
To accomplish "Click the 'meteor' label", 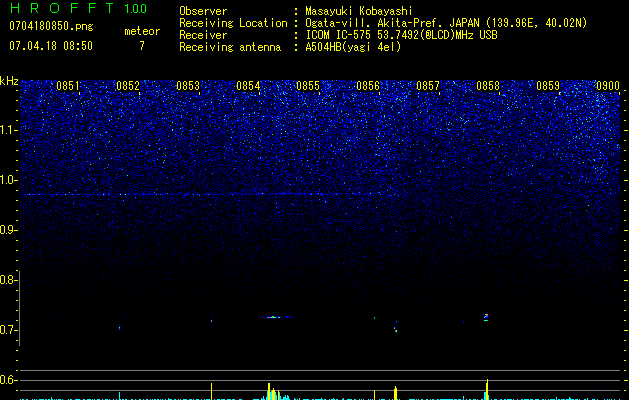I will [142, 31].
